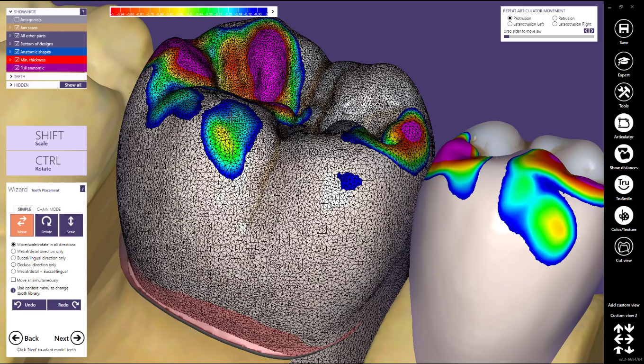Click the Show/Hide help question mark
The width and height of the screenshot is (644, 364).
pos(83,12)
